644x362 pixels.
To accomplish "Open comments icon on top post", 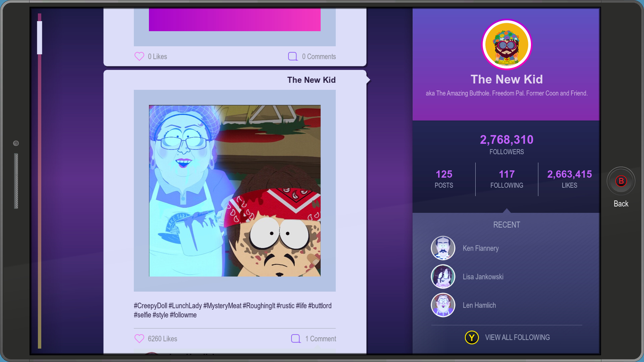I will click(293, 56).
